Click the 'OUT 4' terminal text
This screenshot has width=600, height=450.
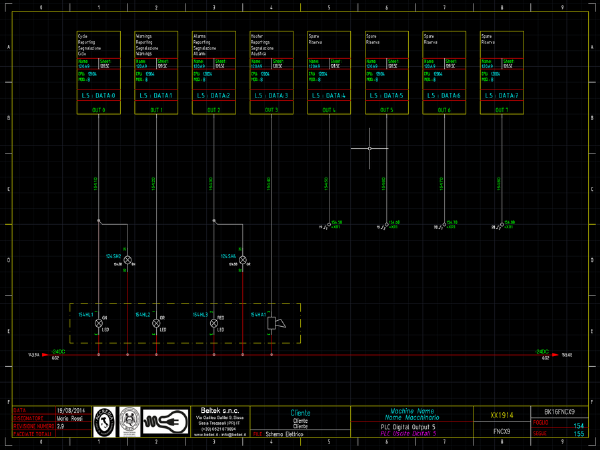(329, 110)
